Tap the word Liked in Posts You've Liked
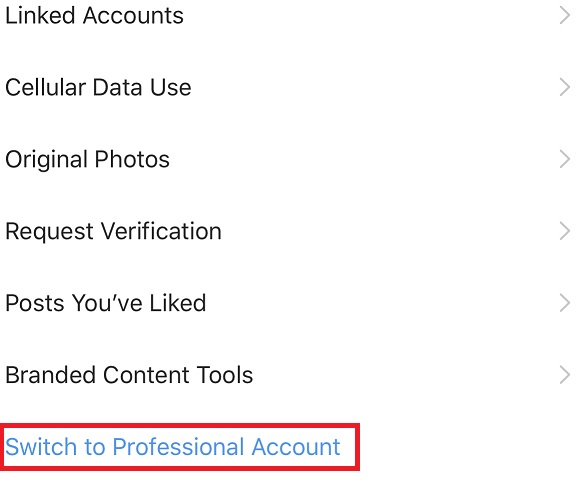Viewport: 583px width, 485px height. [x=178, y=303]
